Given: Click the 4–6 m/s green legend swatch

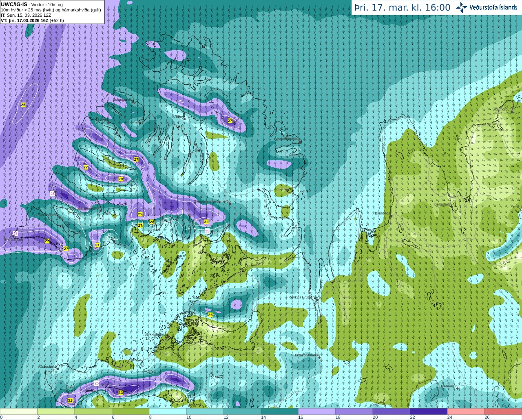Looking at the screenshot, I should (93, 411).
